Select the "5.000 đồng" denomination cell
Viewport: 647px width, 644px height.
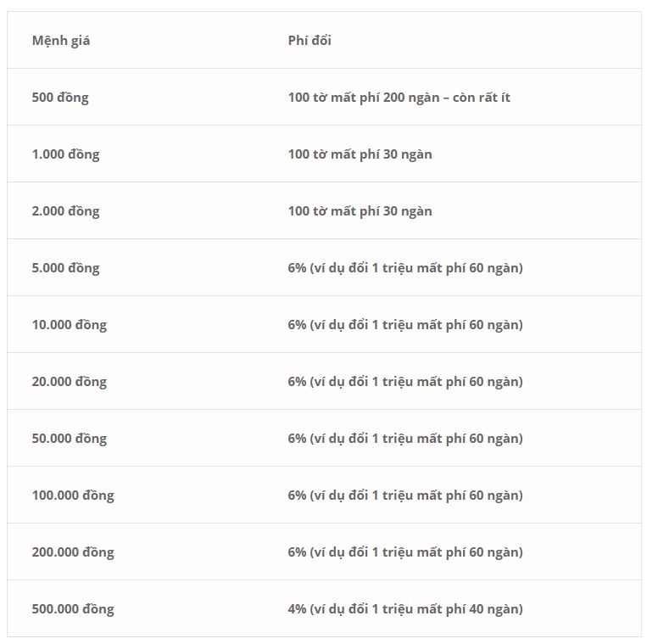65,268
